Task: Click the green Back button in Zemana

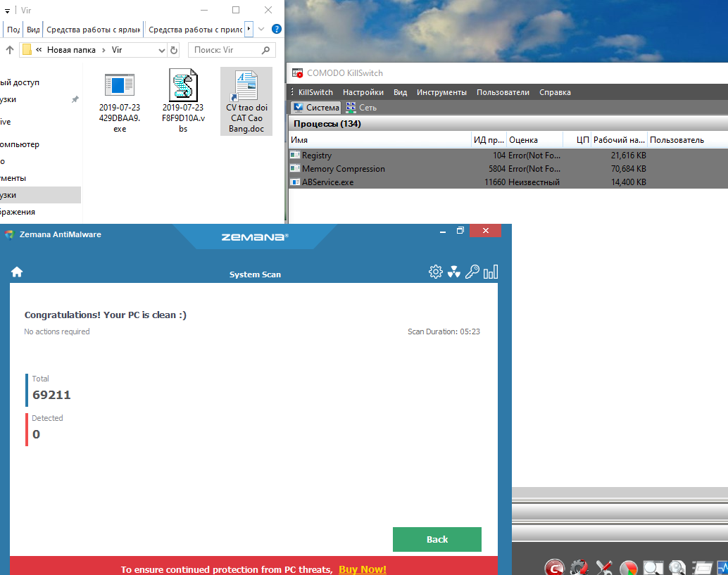Action: tap(437, 539)
